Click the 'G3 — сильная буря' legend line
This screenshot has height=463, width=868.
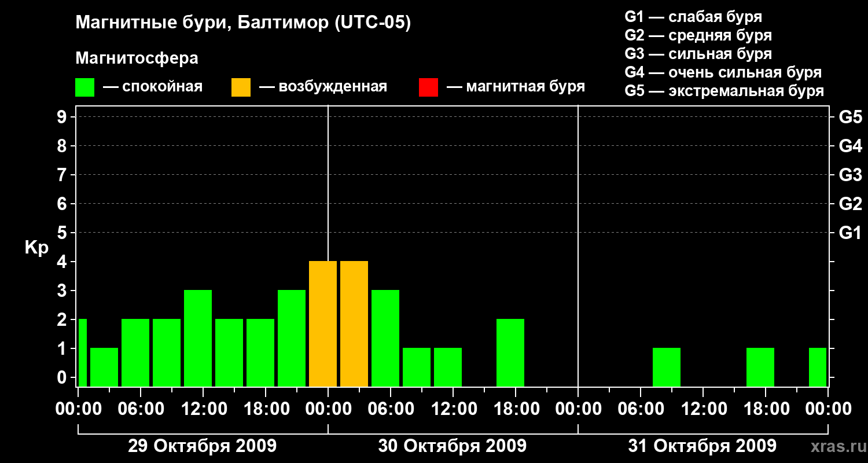pyautogui.click(x=698, y=54)
